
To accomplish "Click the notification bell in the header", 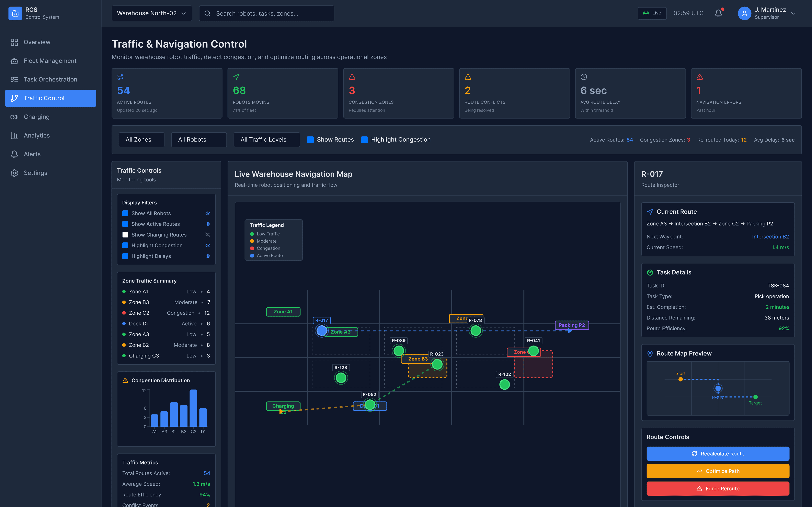I will 718,13.
